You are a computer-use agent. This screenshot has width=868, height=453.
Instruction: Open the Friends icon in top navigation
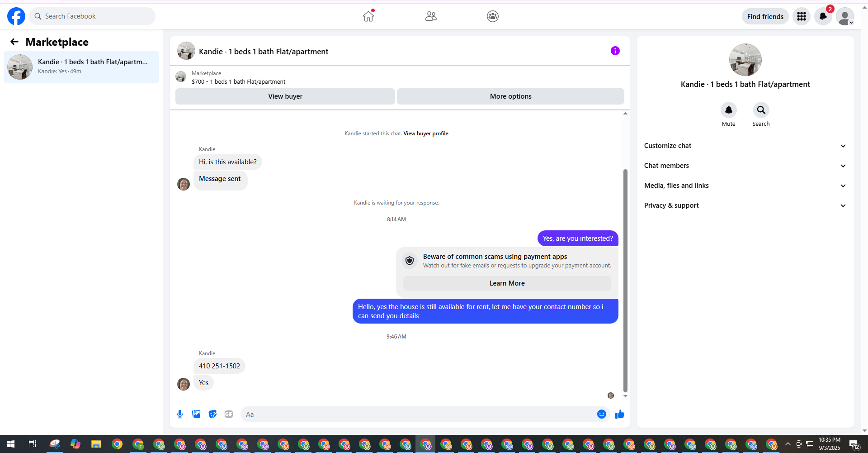(x=431, y=16)
